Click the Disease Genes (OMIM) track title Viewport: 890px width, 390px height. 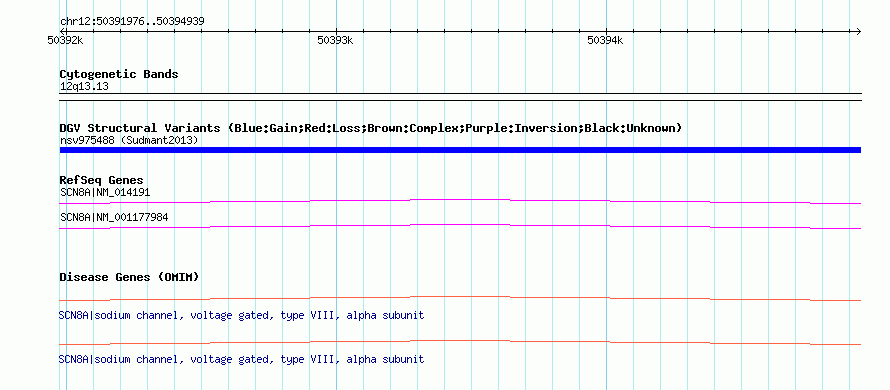[129, 277]
